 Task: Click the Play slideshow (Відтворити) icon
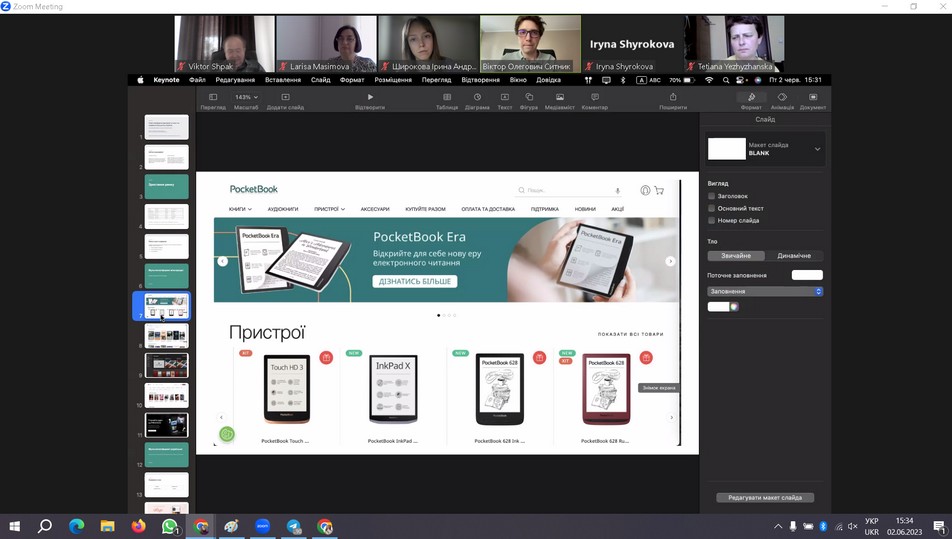pos(370,97)
